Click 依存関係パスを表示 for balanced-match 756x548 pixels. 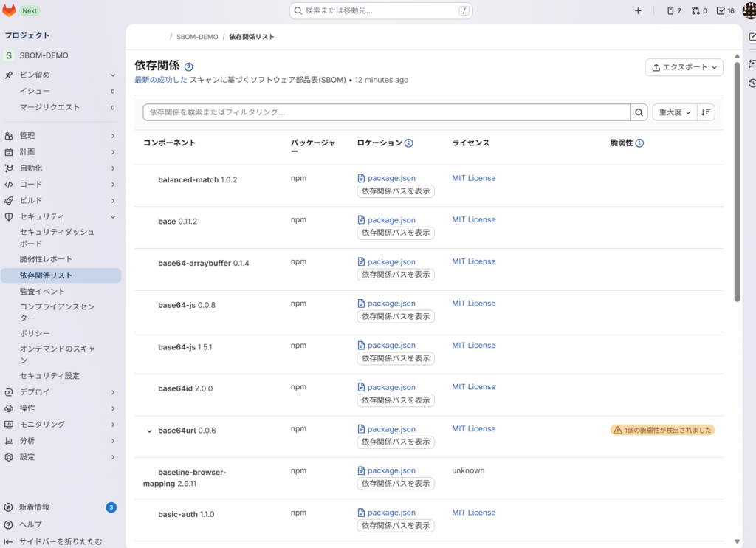(396, 191)
